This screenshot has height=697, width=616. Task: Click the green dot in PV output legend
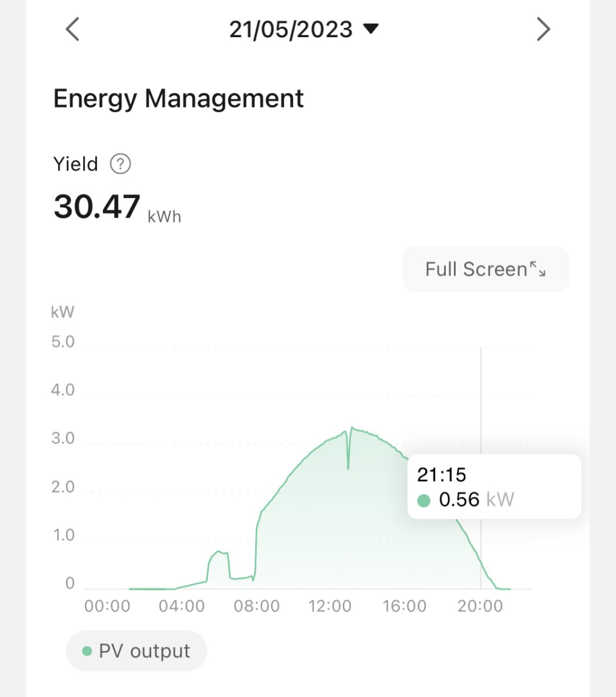coord(87,651)
